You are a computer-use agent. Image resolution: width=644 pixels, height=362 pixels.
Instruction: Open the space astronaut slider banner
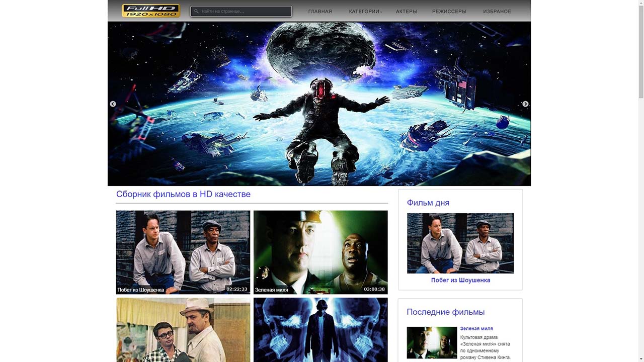tap(319, 104)
